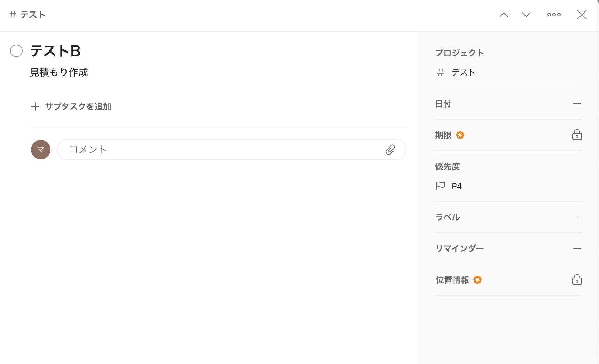The image size is (599, 364).
Task: Click the lock icon beside 期限
Action: click(577, 135)
